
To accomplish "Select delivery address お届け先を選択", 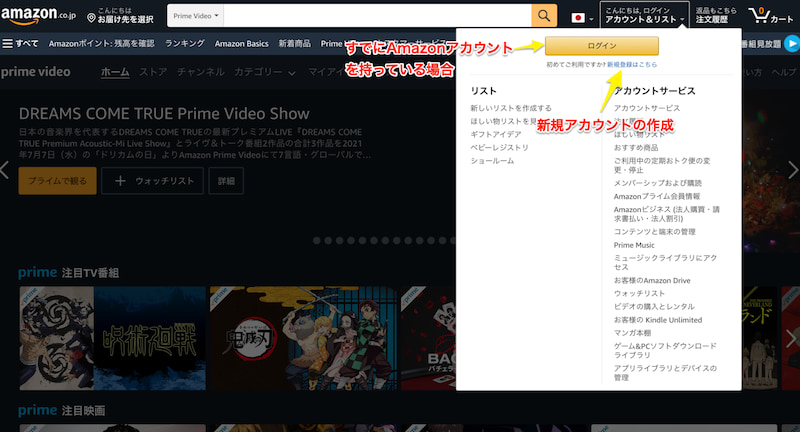I will pos(120,15).
